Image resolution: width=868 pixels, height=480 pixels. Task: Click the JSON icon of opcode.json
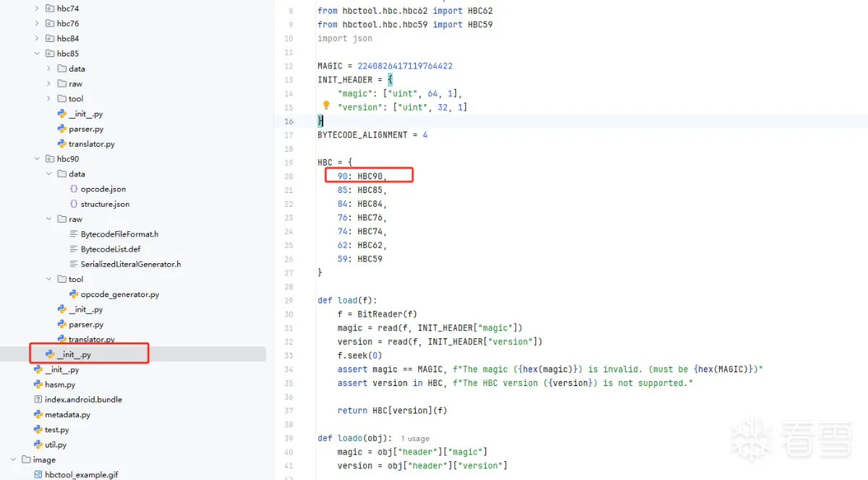[x=74, y=189]
